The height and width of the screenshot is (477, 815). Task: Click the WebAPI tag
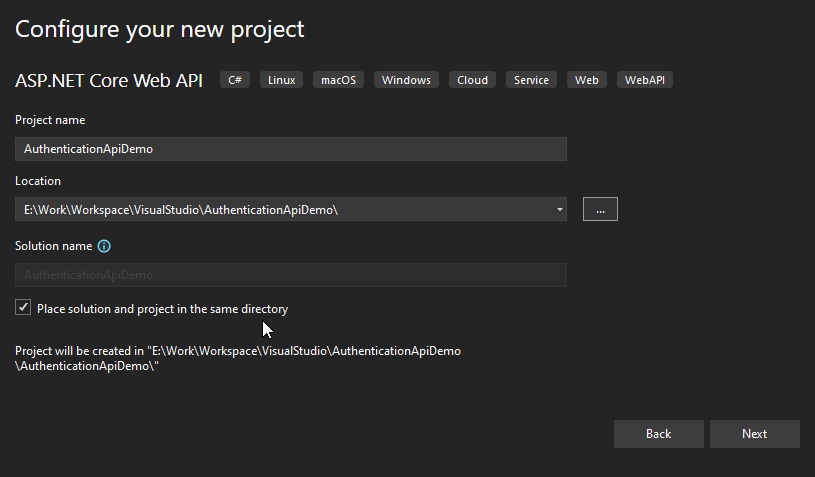[x=646, y=80]
